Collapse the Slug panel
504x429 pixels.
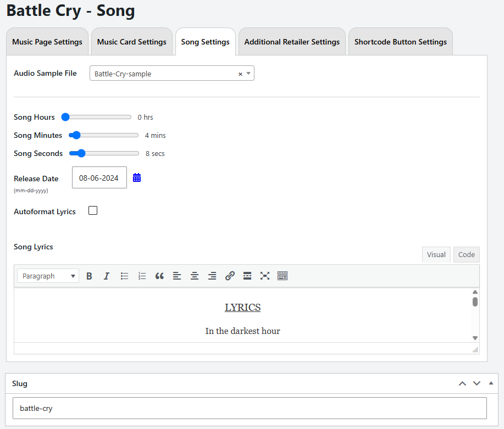click(491, 383)
